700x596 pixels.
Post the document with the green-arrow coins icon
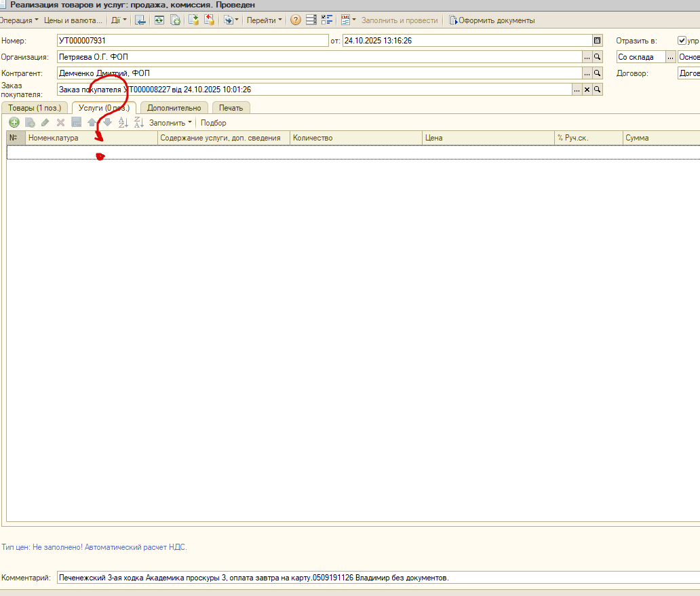pos(193,20)
